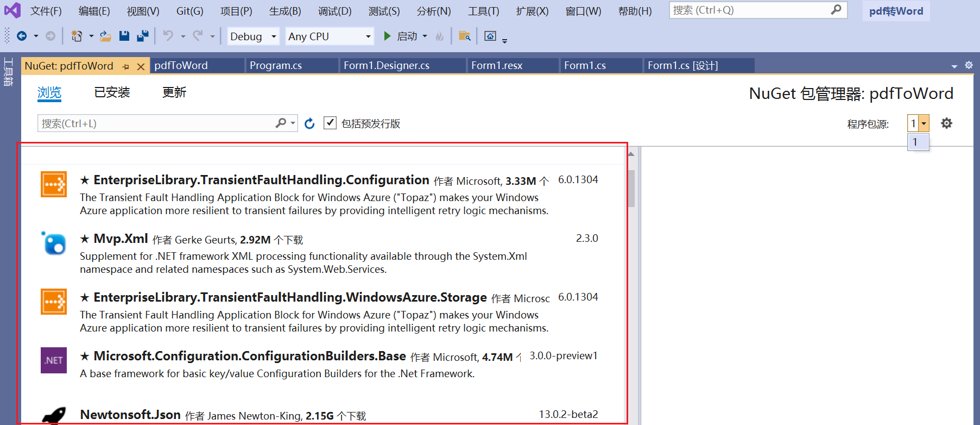This screenshot has height=425, width=980.
Task: Open the 工具箱 toolbox side panel
Action: point(8,72)
